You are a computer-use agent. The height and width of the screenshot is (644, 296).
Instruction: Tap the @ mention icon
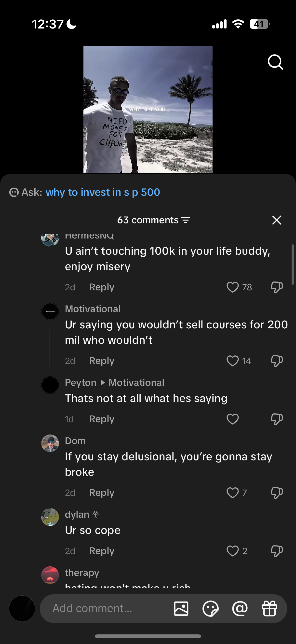click(240, 609)
